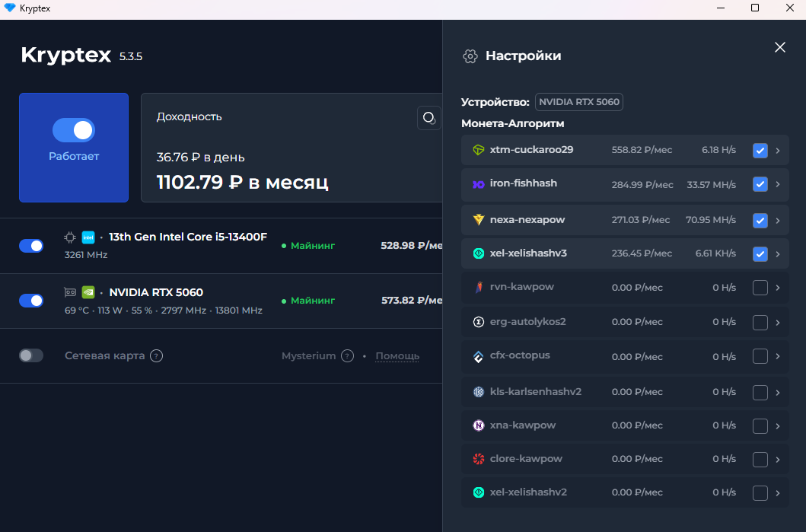
Task: Uncheck the iron-fishhash checkbox
Action: pos(760,184)
